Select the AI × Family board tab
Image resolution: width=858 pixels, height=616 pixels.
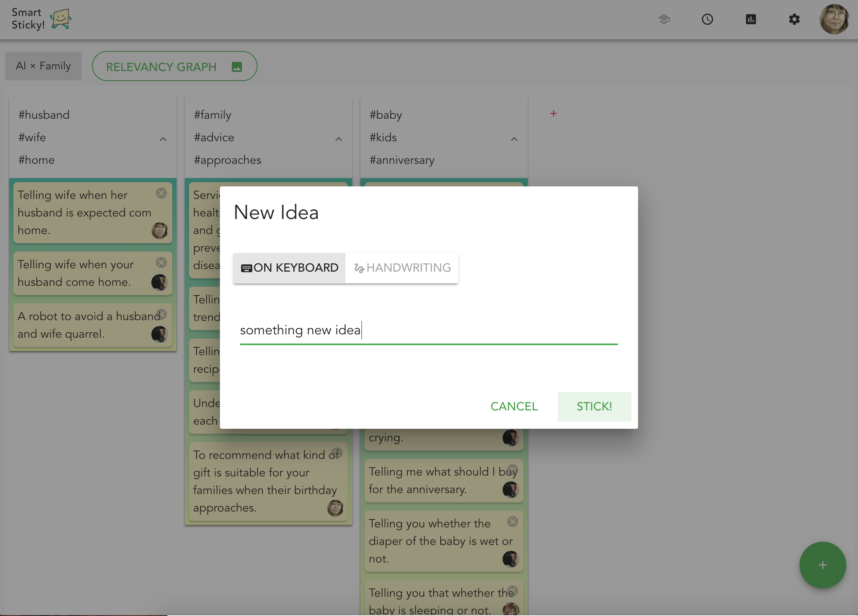[43, 66]
